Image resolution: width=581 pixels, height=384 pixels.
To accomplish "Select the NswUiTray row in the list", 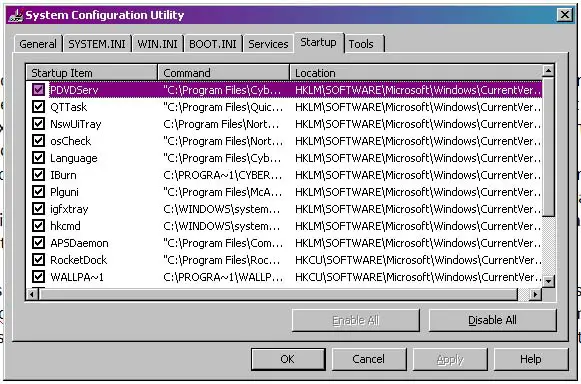I will [x=283, y=124].
